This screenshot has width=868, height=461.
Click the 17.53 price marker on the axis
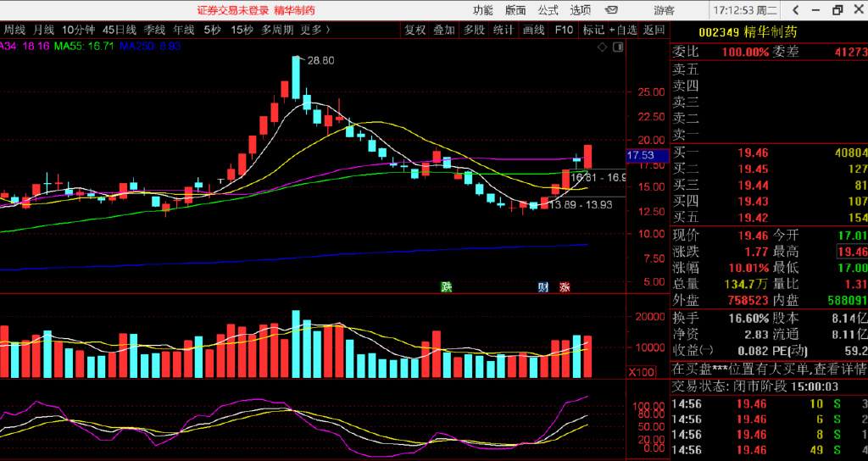tap(640, 156)
